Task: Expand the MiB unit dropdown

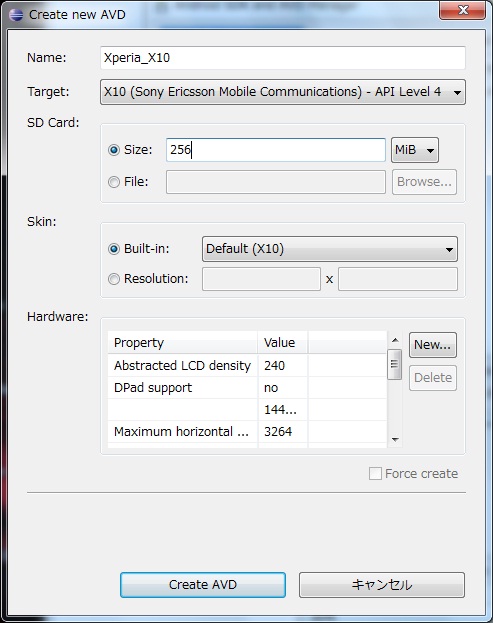Action: (415, 150)
